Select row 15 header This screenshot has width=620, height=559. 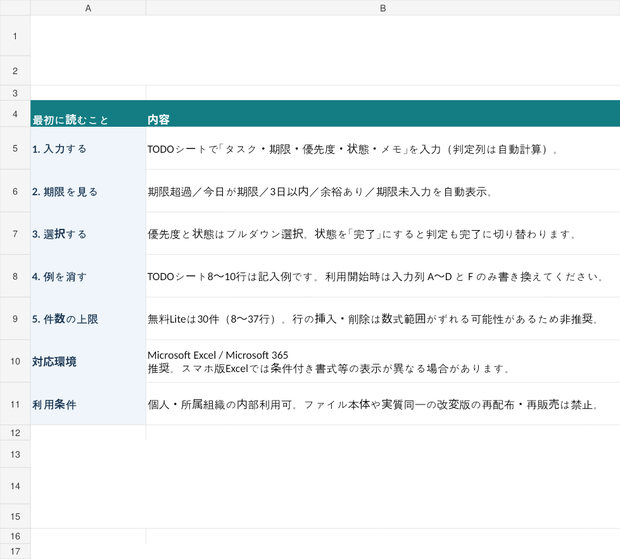click(15, 516)
